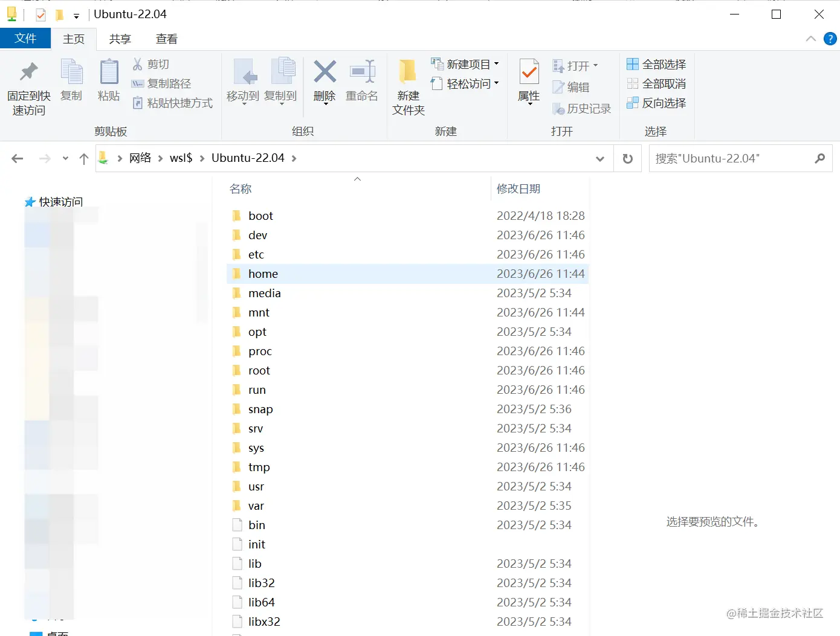
Task: Click the Cut scissors icon
Action: coord(138,64)
